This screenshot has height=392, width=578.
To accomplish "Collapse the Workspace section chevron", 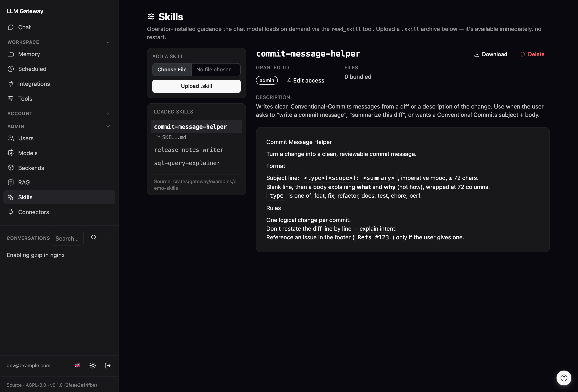I will tap(108, 43).
